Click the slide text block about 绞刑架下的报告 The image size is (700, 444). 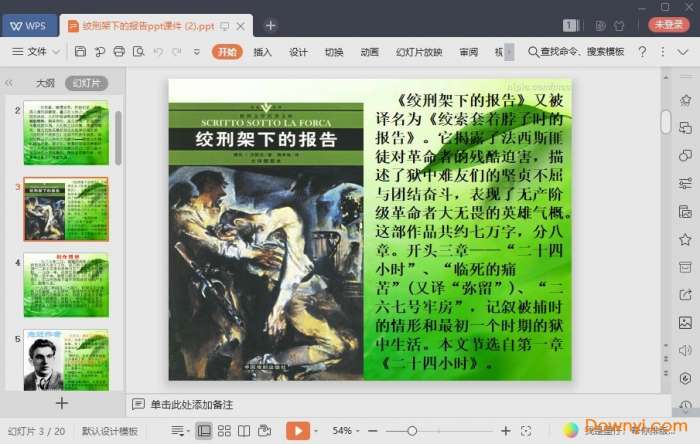point(472,231)
